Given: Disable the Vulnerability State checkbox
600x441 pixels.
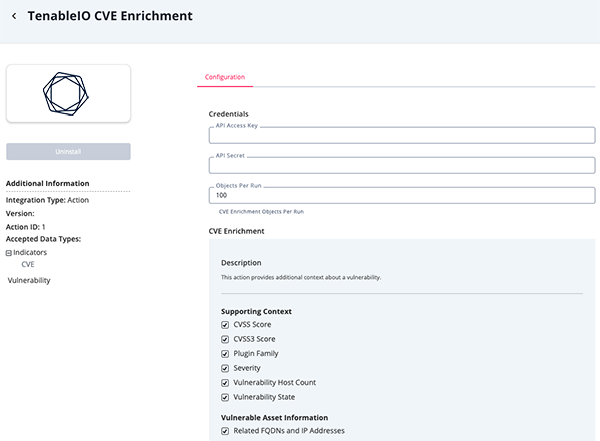Looking at the screenshot, I should click(225, 398).
